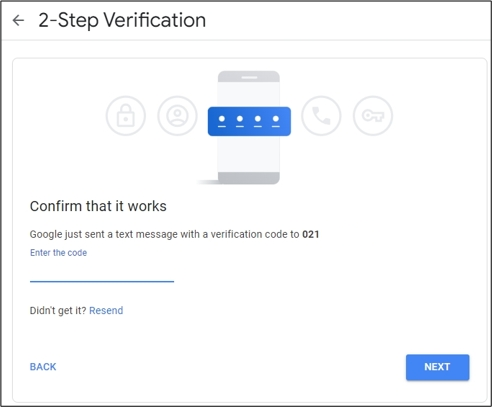Click the bold phone number 021
The width and height of the screenshot is (492, 407).
tap(311, 234)
